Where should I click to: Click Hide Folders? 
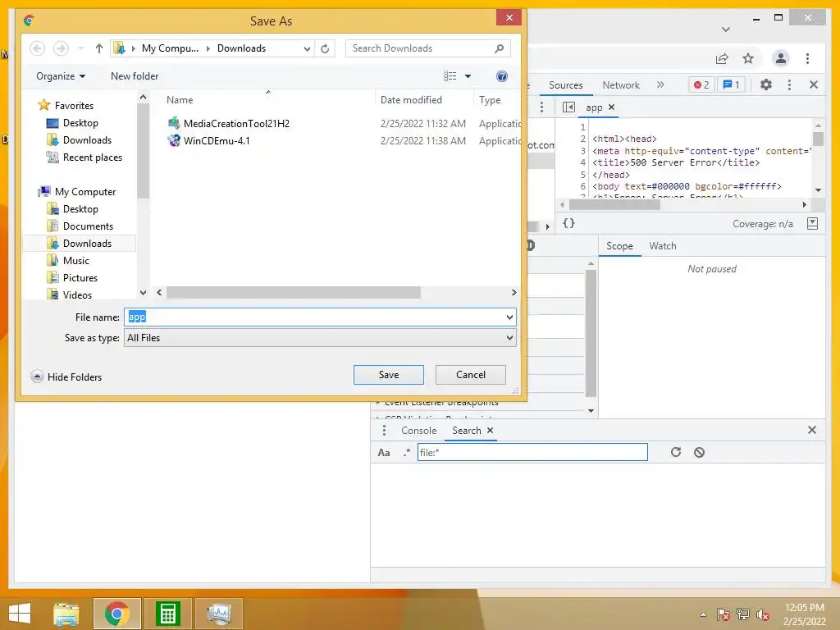[66, 377]
